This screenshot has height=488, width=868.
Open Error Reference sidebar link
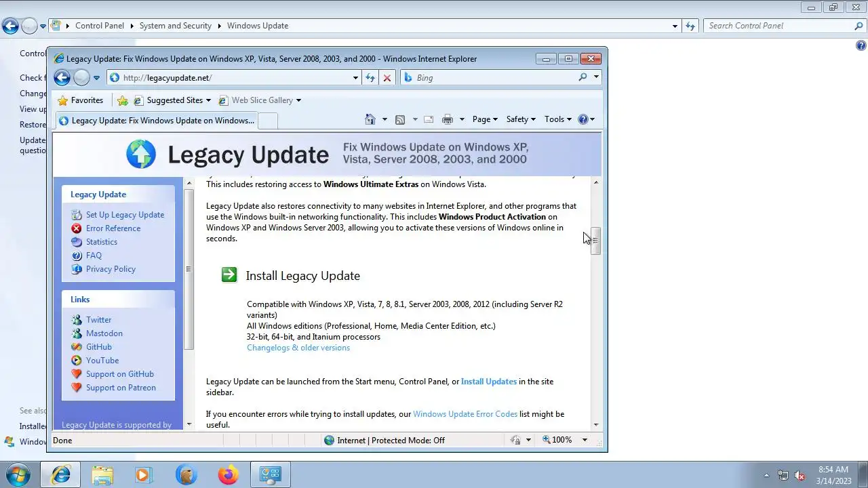[x=113, y=228]
